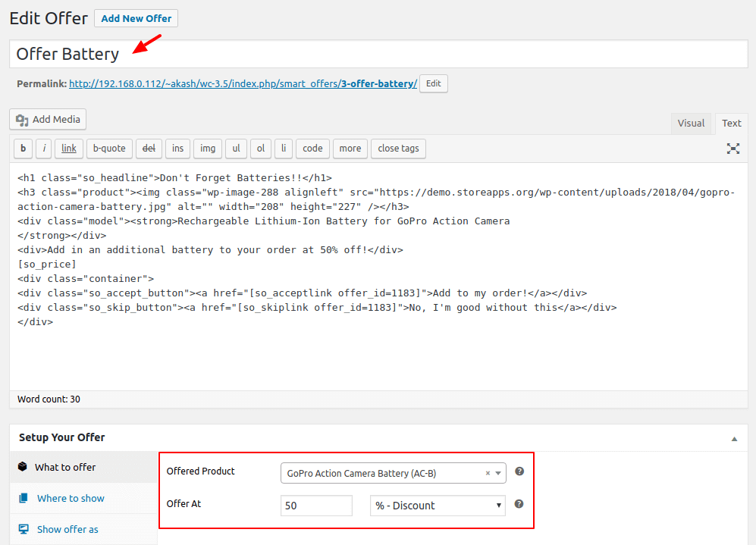756x545 pixels.
Task: Click the del quicktag button
Action: point(149,149)
